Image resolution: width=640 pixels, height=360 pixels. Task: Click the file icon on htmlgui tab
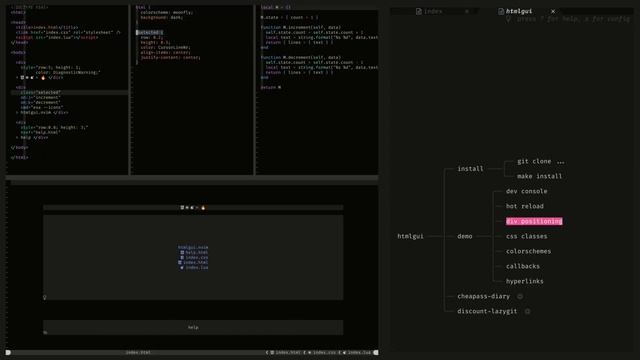pos(501,11)
